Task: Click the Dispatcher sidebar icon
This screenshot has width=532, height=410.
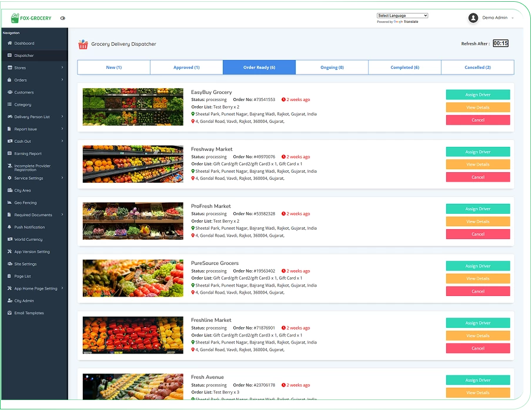Action: click(x=9, y=55)
